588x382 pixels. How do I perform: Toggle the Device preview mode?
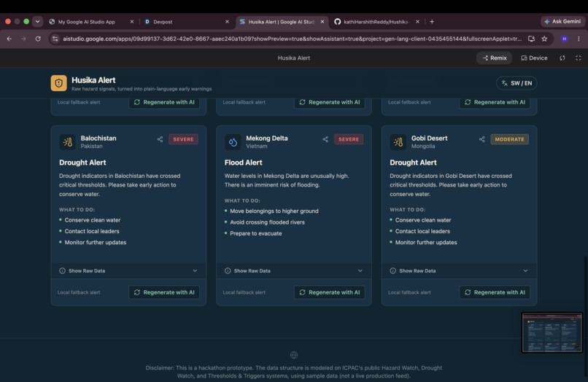(x=534, y=58)
